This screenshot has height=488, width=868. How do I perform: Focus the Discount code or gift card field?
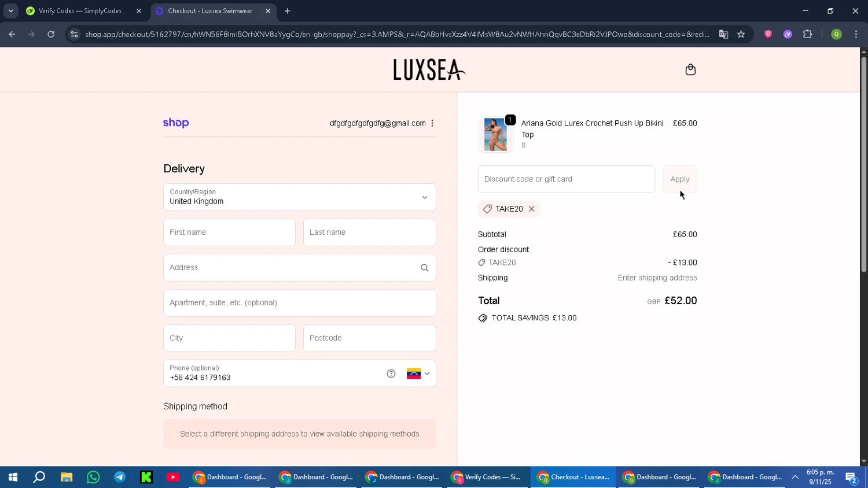click(x=567, y=179)
